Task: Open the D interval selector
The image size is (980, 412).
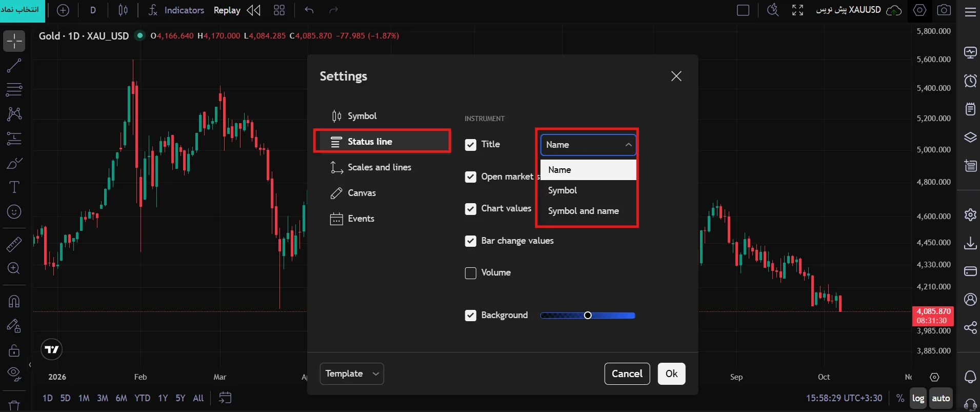Action: pyautogui.click(x=93, y=10)
